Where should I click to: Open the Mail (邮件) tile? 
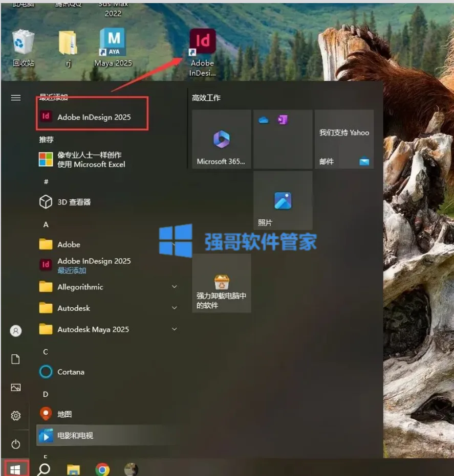(x=344, y=139)
